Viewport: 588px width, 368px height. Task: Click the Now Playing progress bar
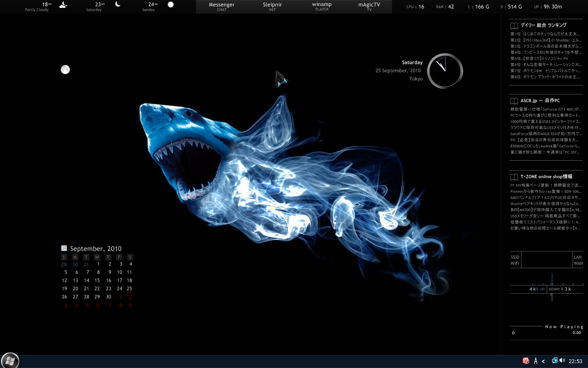pyautogui.click(x=527, y=326)
